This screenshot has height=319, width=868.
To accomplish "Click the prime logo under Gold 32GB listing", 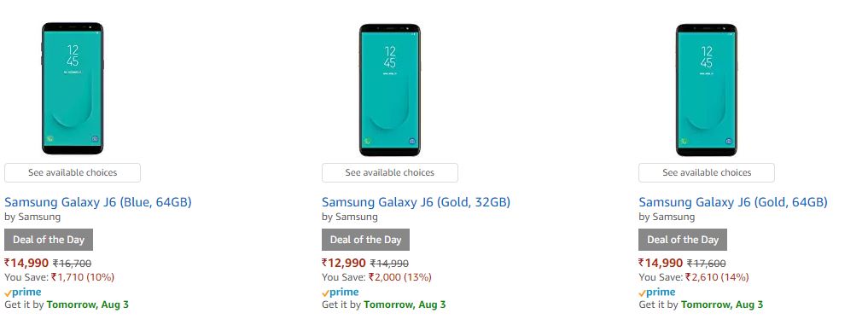I will pos(340,292).
